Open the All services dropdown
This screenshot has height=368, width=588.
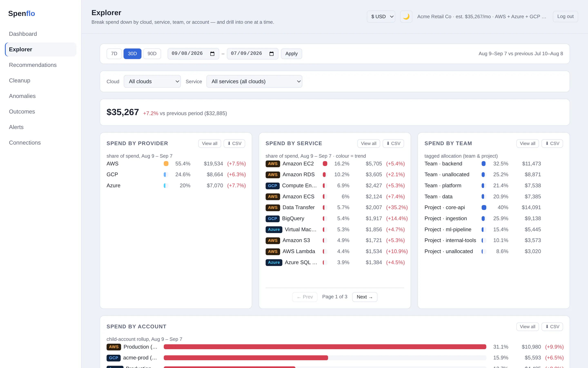(254, 82)
